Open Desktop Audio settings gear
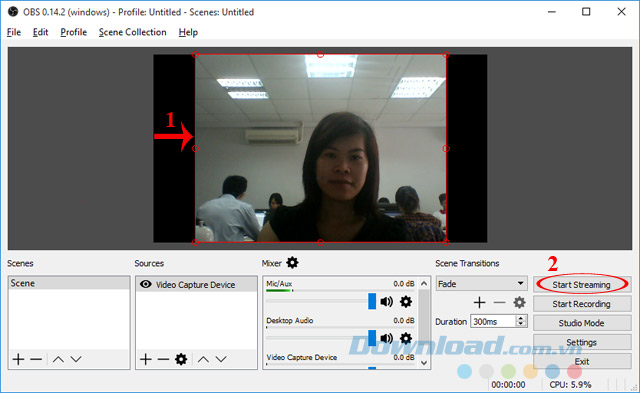This screenshot has width=640, height=393. click(406, 338)
